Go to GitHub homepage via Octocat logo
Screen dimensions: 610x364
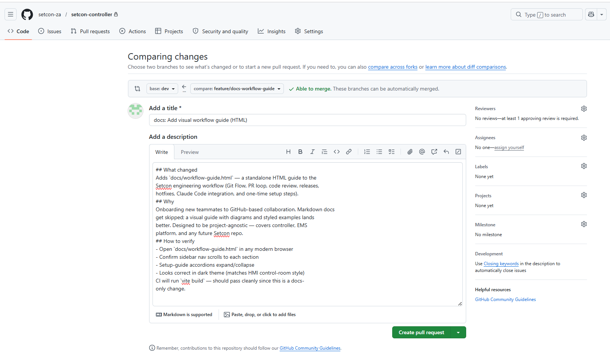tap(27, 15)
